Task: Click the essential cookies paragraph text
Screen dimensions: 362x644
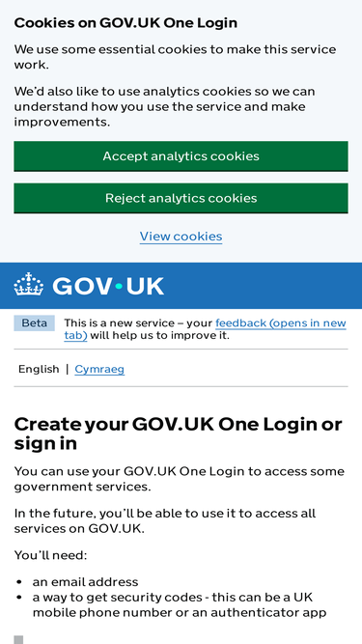Action: pyautogui.click(x=176, y=57)
